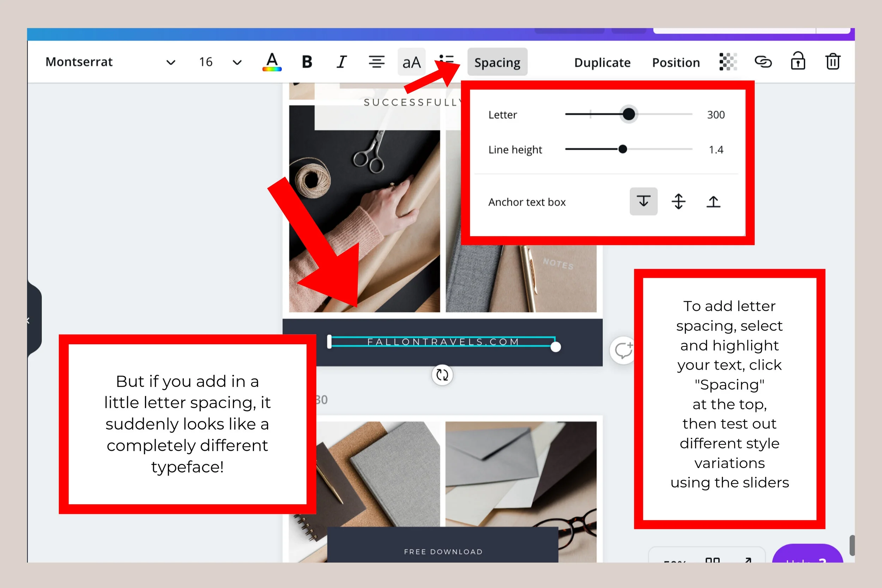Copy a link using the chain icon
Viewport: 882px width, 588px height.
tap(763, 62)
